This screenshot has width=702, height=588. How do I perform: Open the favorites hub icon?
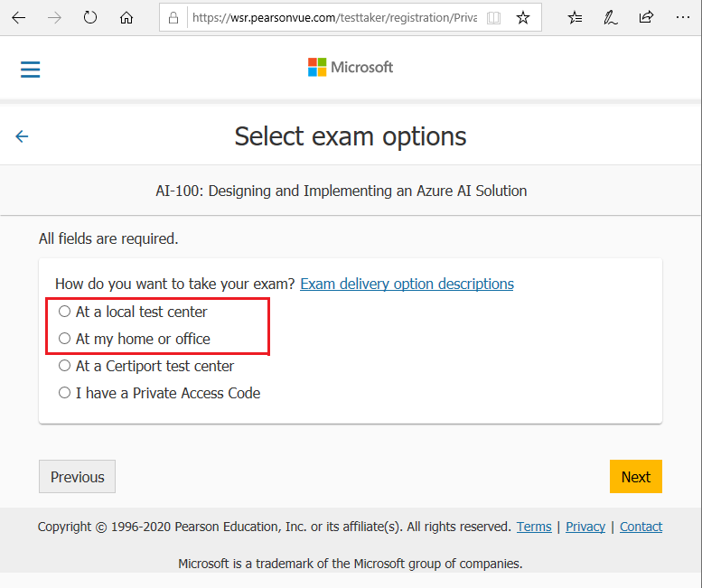(x=575, y=18)
